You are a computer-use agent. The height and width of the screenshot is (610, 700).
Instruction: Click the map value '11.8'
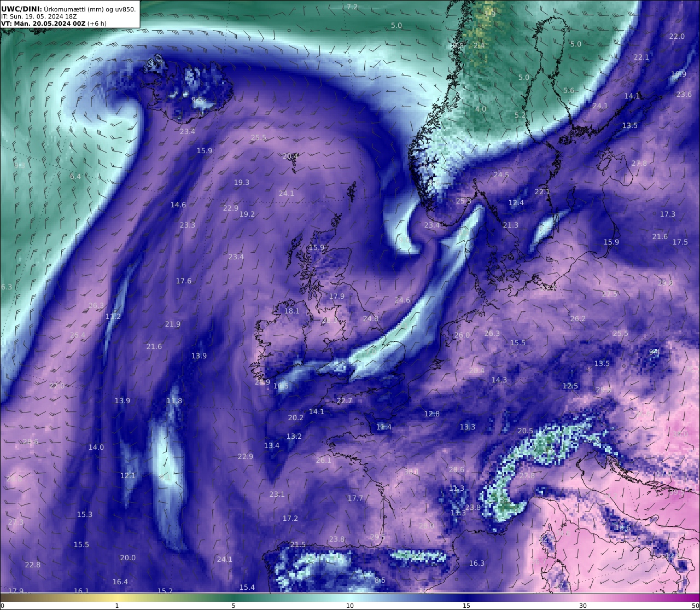point(174,401)
